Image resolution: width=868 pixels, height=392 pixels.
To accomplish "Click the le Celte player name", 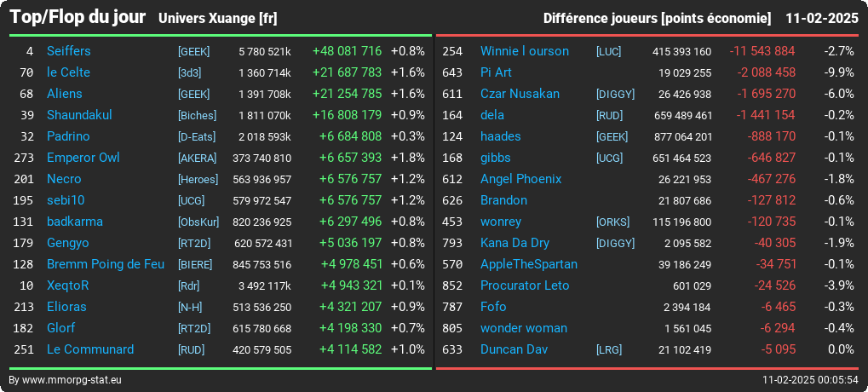I will (x=68, y=72).
